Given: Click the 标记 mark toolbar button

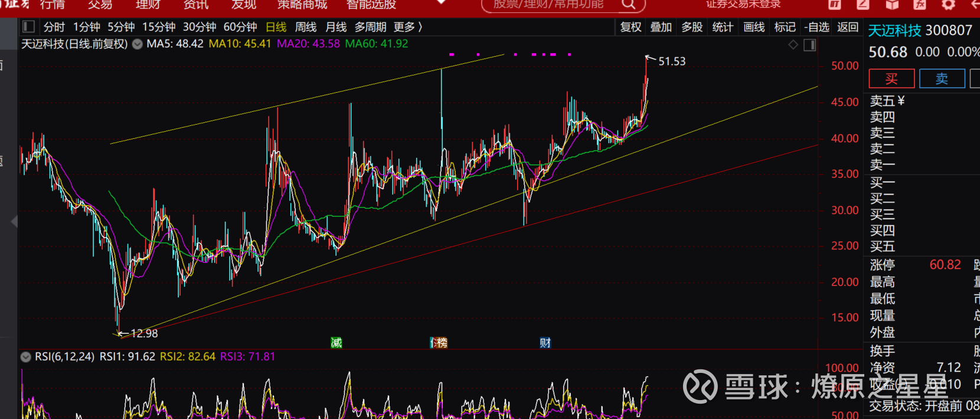Looking at the screenshot, I should click(785, 27).
